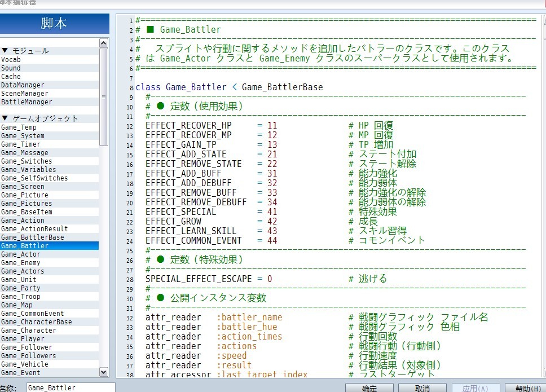Click the EFFECT_COMMON_EVENT code line
This screenshot has height=392, width=546.
tap(285, 240)
